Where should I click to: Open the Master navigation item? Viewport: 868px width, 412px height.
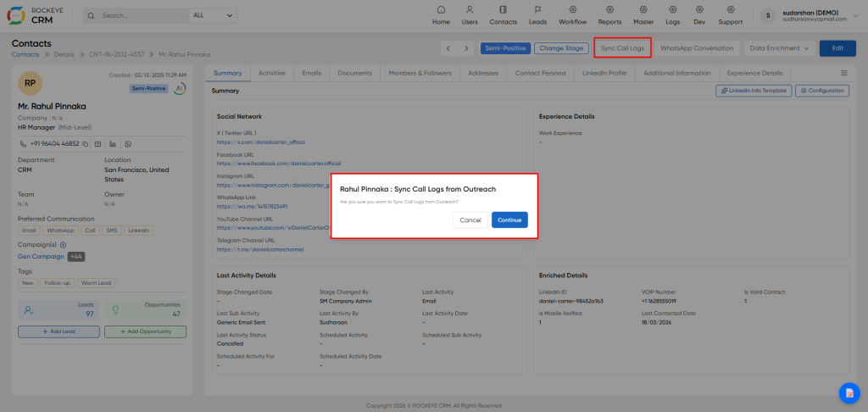(643, 15)
